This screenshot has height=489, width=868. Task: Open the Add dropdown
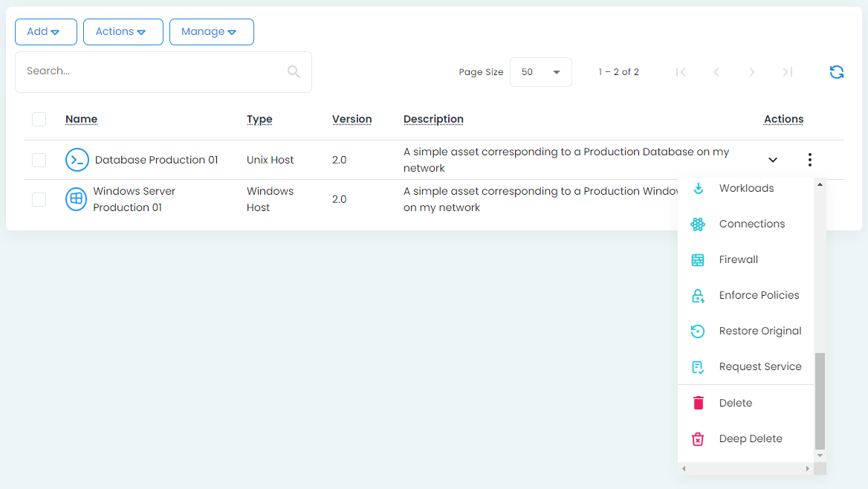[45, 32]
